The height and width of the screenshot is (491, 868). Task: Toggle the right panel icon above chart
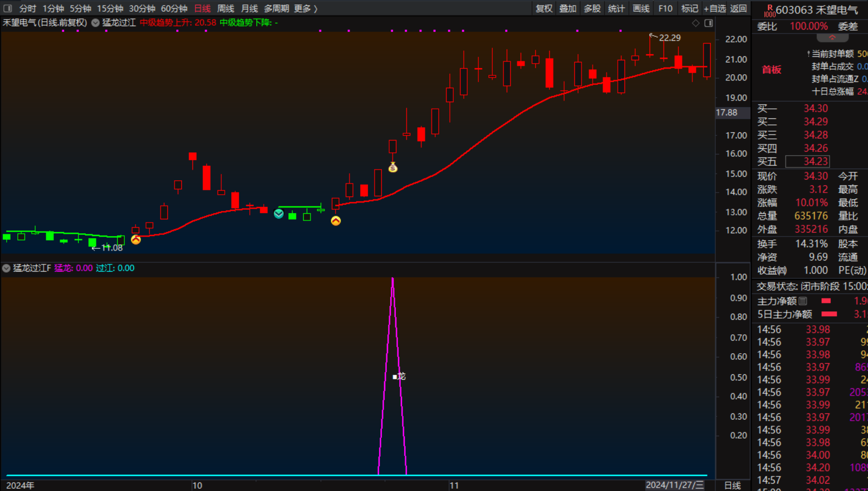709,23
